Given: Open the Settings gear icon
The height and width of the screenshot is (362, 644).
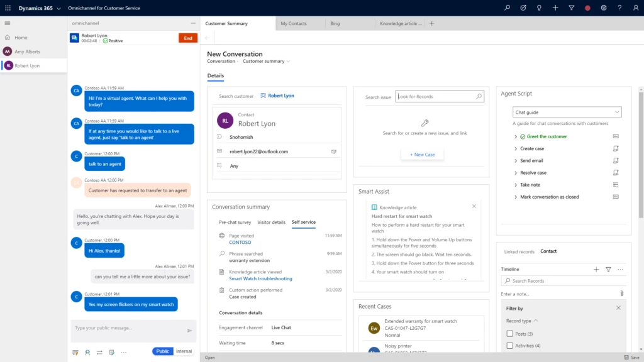Looking at the screenshot, I should point(604,8).
